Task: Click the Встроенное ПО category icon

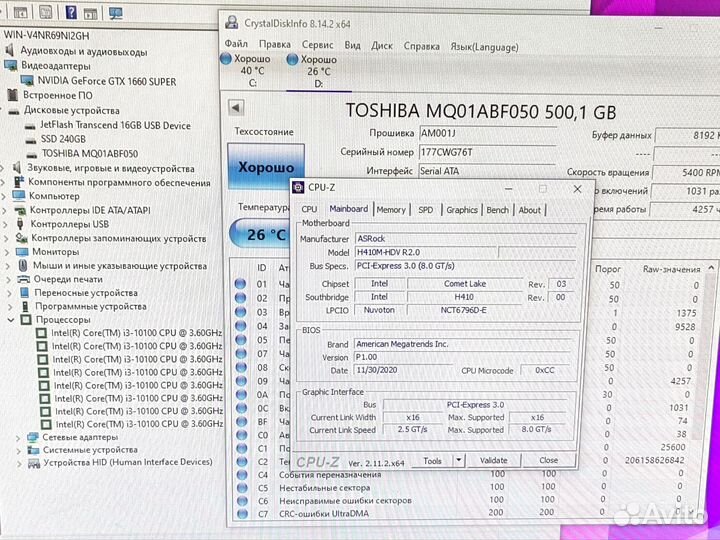Action: 12,95
